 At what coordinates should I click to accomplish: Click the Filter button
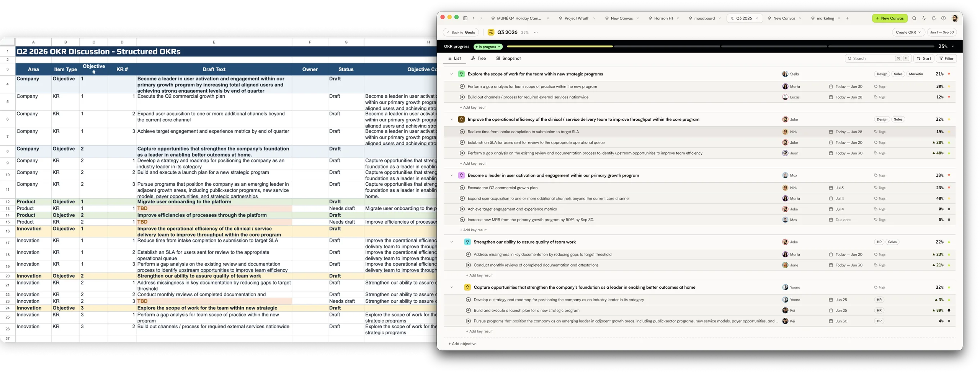pos(946,58)
